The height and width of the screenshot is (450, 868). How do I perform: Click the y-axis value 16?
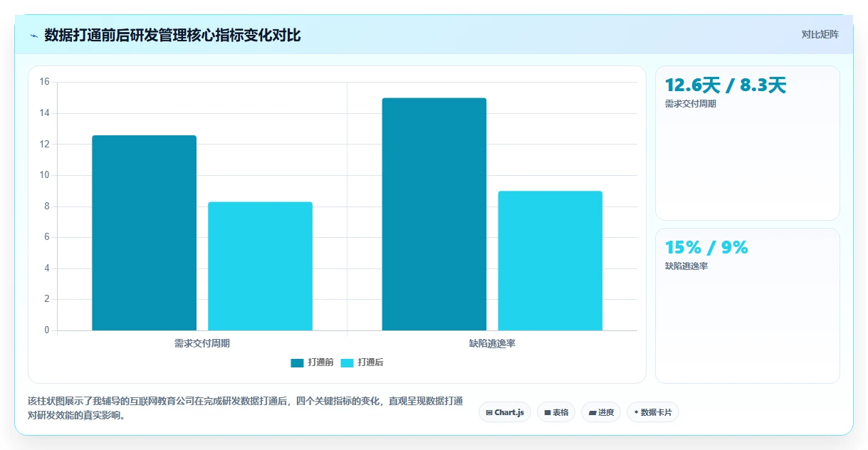44,82
